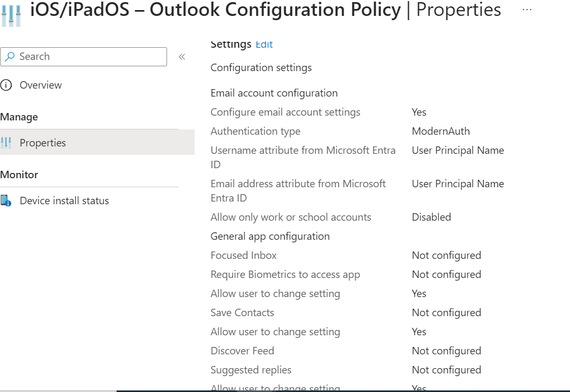This screenshot has width=570, height=392.
Task: Switch to the Overview page
Action: tap(41, 85)
